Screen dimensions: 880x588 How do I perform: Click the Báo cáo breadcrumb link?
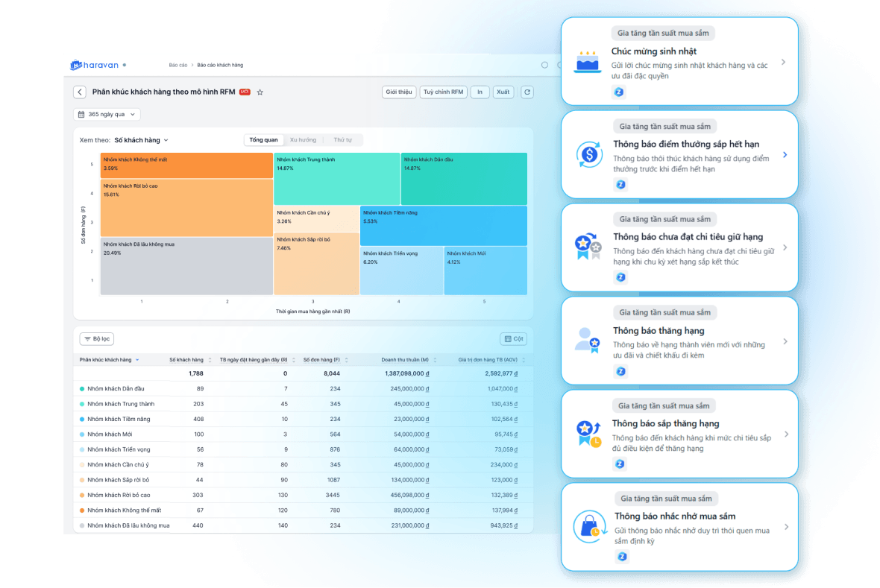point(178,65)
